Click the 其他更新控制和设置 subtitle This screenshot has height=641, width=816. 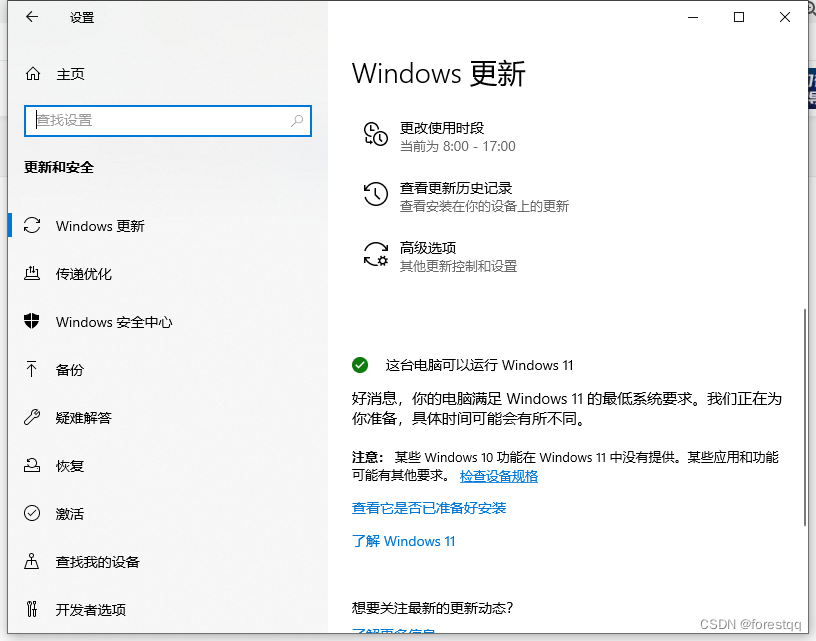(458, 266)
